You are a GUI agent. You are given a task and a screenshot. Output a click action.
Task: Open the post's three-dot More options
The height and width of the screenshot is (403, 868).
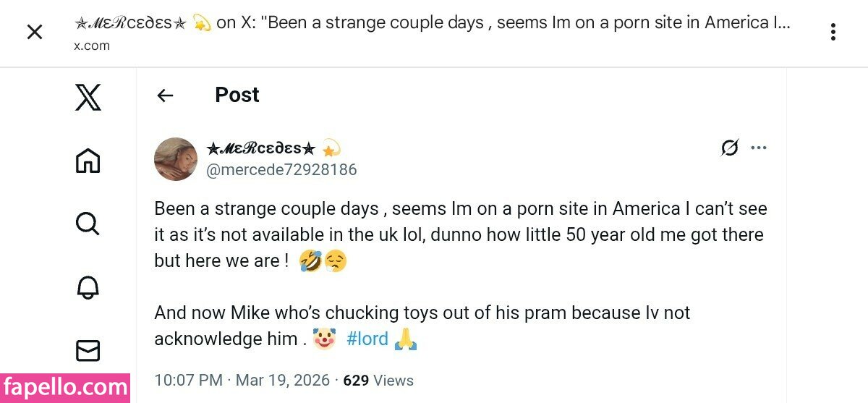(x=758, y=148)
